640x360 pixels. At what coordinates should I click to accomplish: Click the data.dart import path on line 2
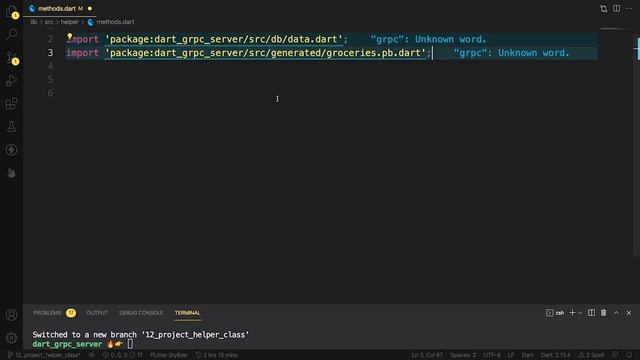click(224, 40)
